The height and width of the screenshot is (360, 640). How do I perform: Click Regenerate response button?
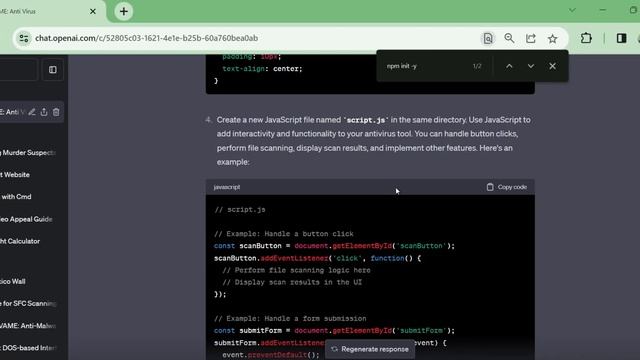tap(370, 349)
